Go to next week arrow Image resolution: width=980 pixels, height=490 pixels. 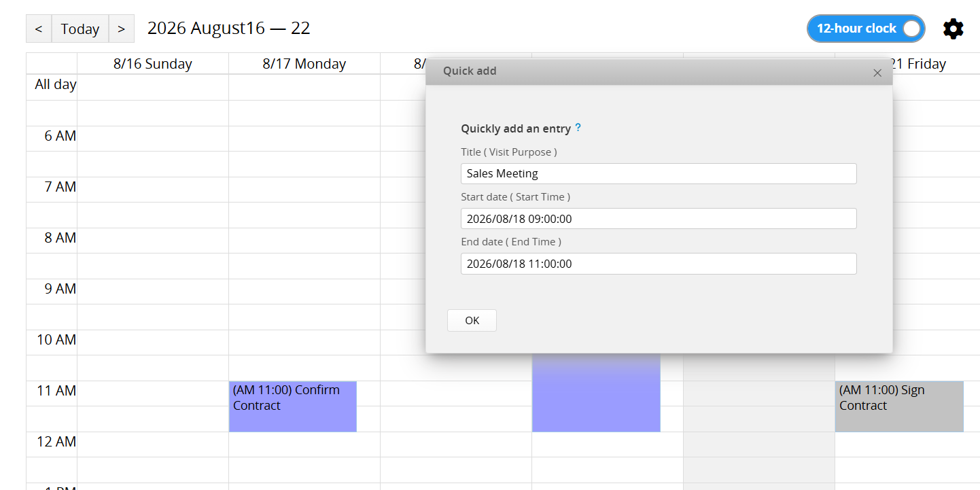121,29
